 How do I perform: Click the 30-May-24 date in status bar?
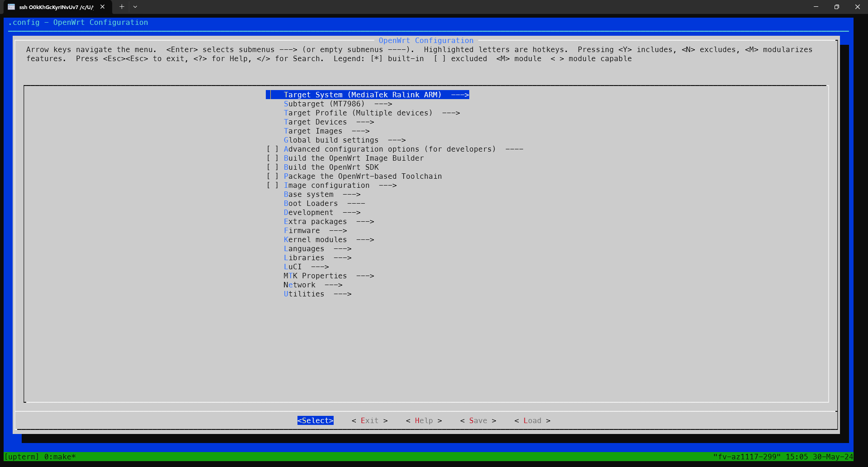pos(833,457)
